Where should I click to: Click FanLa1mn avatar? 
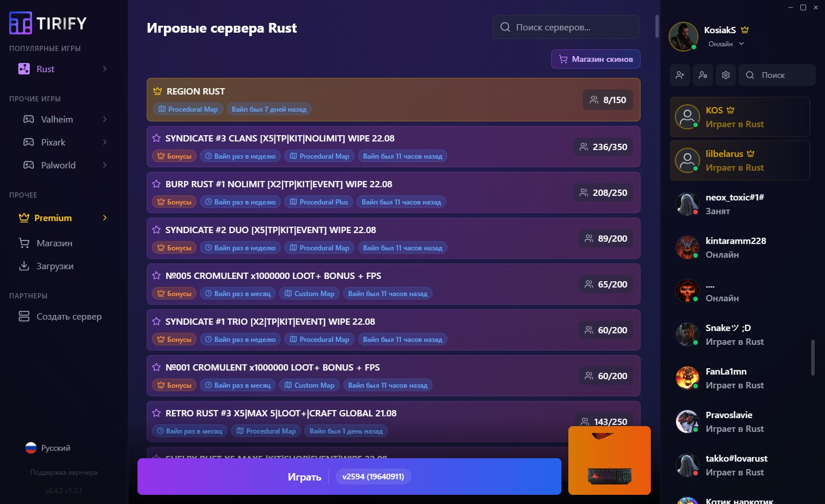pos(687,378)
